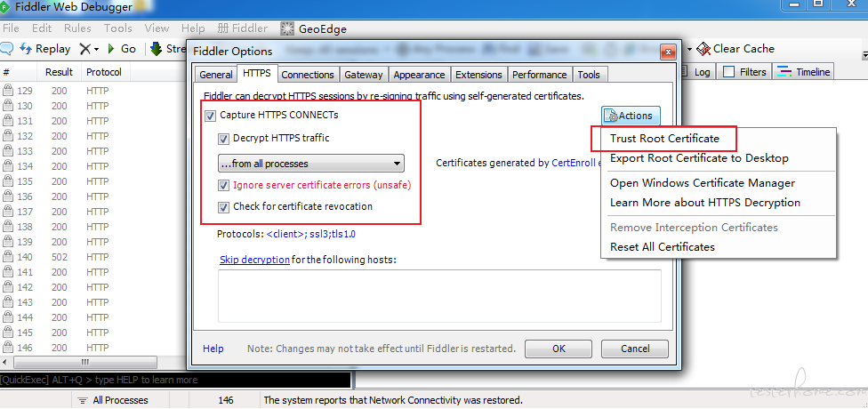This screenshot has width=868, height=409.
Task: Toggle Ignore server certificate errors checkbox
Action: tap(223, 186)
